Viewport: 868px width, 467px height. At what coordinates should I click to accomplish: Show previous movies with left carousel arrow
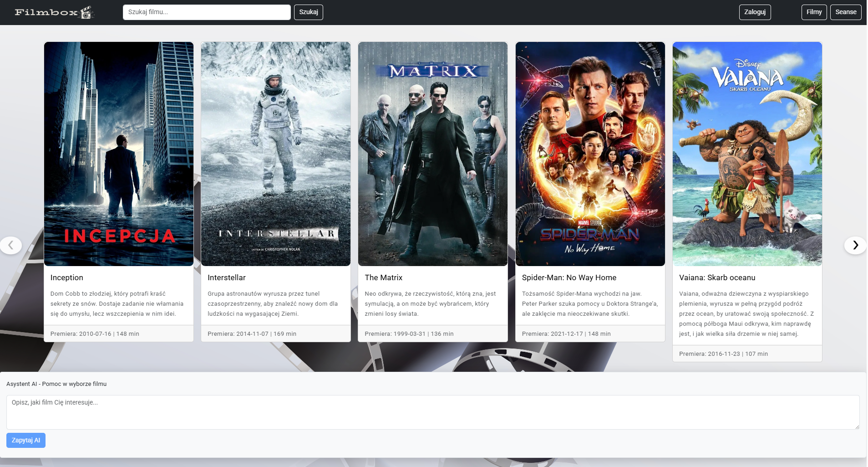coord(11,245)
